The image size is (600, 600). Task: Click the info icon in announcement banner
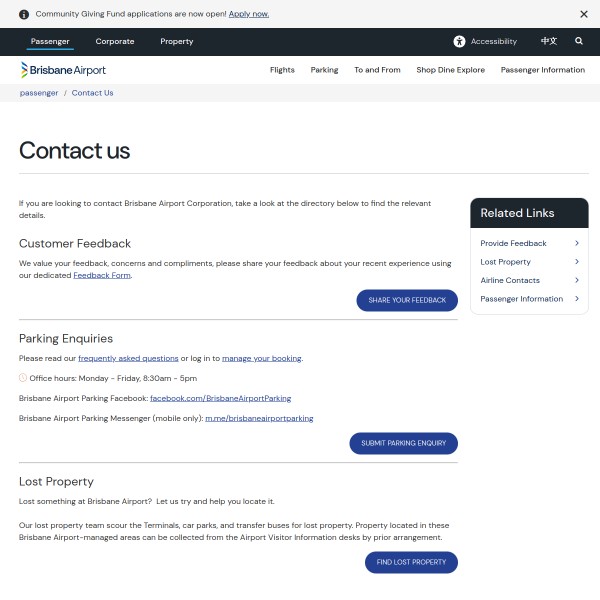tap(24, 14)
